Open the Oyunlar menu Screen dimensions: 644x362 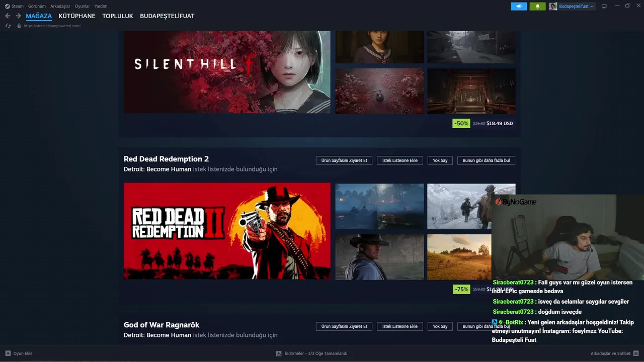pyautogui.click(x=83, y=6)
